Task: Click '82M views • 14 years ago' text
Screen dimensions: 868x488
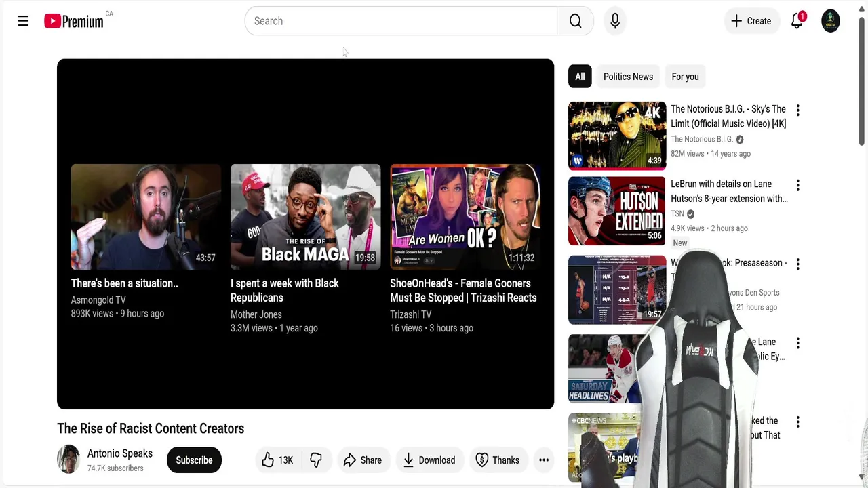Action: pyautogui.click(x=711, y=154)
